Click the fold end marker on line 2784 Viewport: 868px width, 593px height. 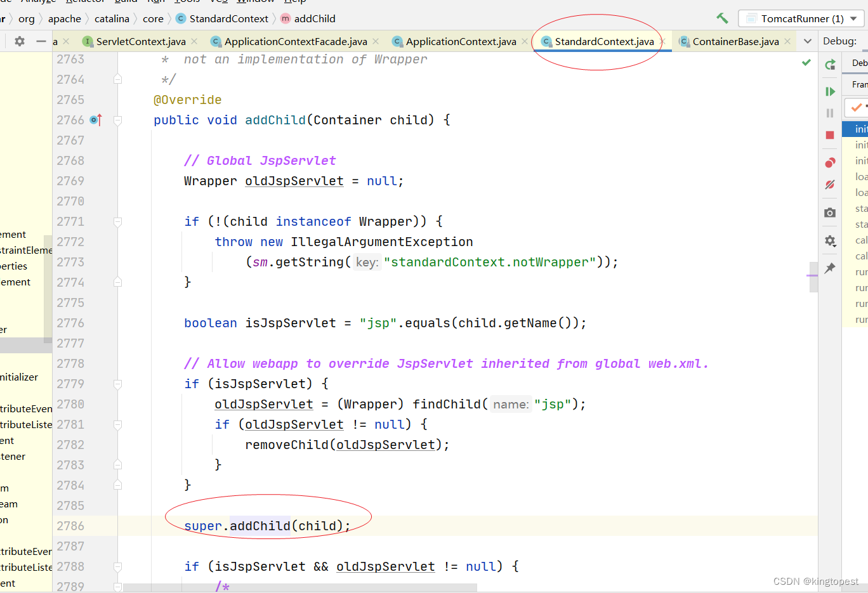(117, 485)
